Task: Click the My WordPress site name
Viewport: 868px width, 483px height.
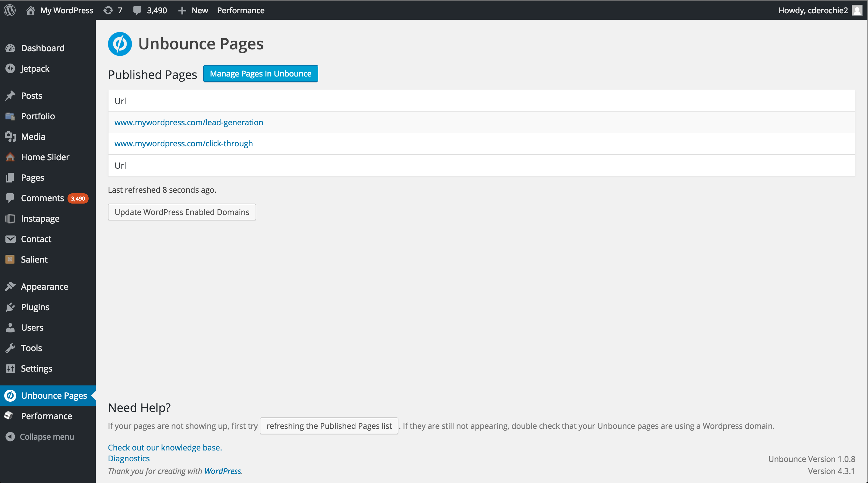Action: (x=67, y=11)
